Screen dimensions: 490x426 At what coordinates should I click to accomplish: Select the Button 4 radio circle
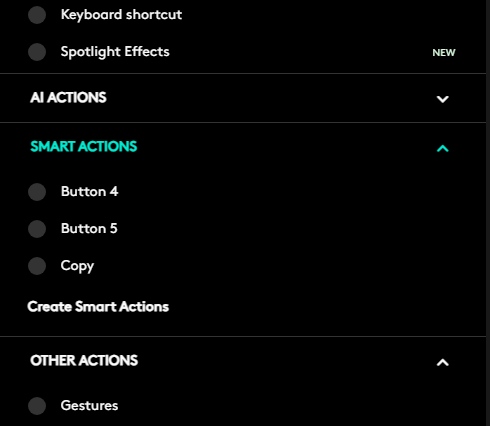tap(37, 192)
